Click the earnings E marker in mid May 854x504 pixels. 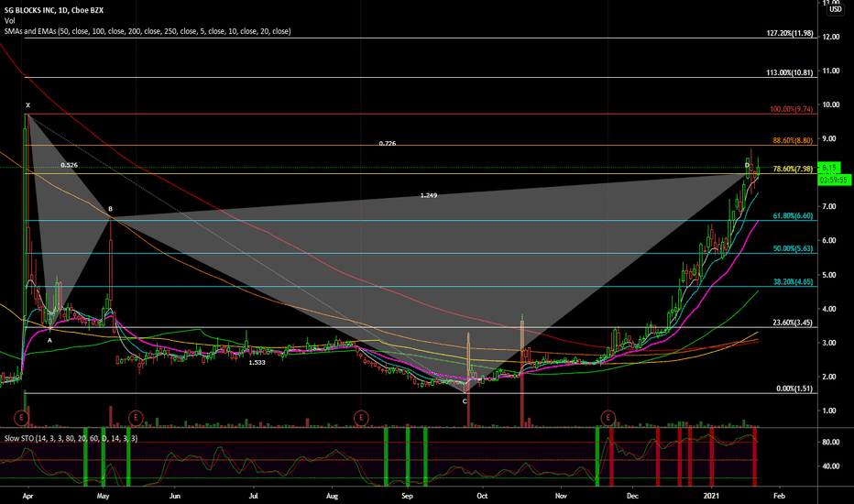click(x=136, y=419)
